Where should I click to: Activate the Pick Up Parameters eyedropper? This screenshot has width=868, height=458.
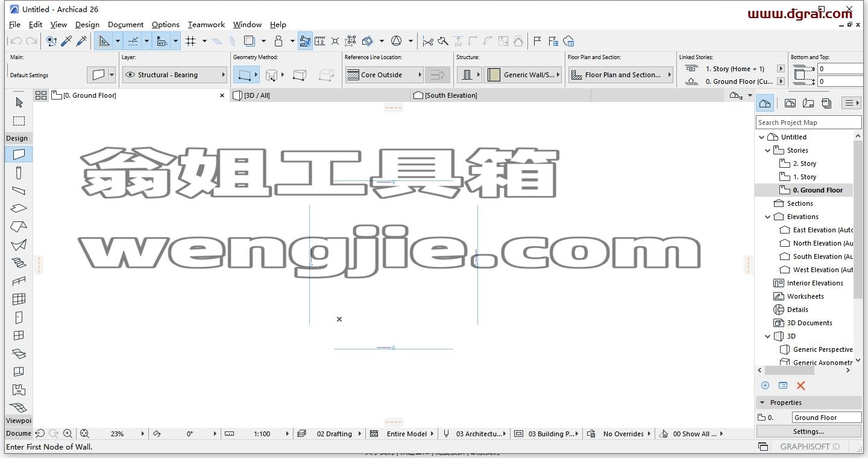point(66,41)
